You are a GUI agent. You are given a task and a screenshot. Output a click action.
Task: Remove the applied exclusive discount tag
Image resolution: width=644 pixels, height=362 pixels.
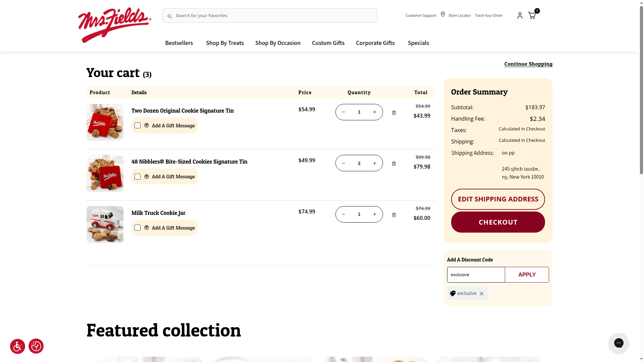coord(482,294)
